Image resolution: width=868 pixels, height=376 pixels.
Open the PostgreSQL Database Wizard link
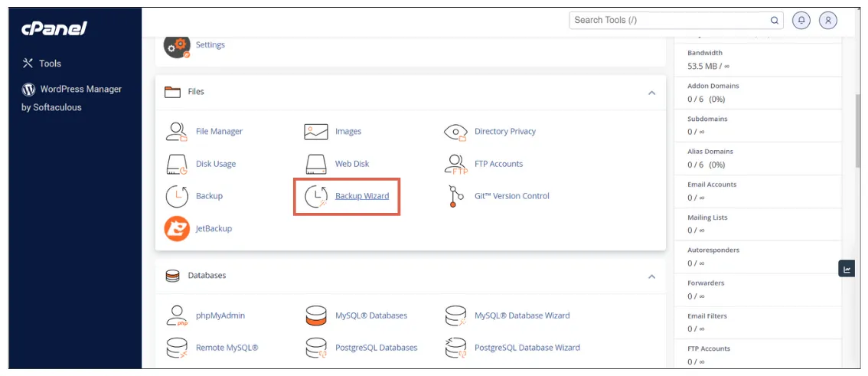tap(527, 348)
